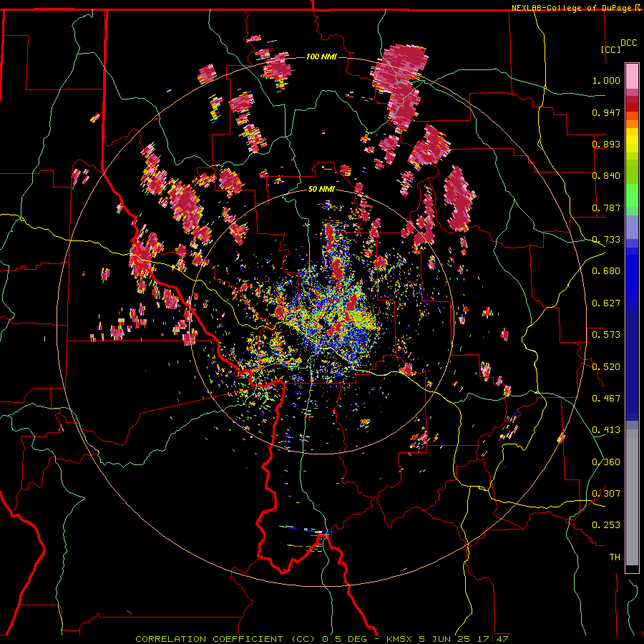Click the 17:47 timestamp in the caption
This screenshot has height=644, width=644.
[493, 639]
